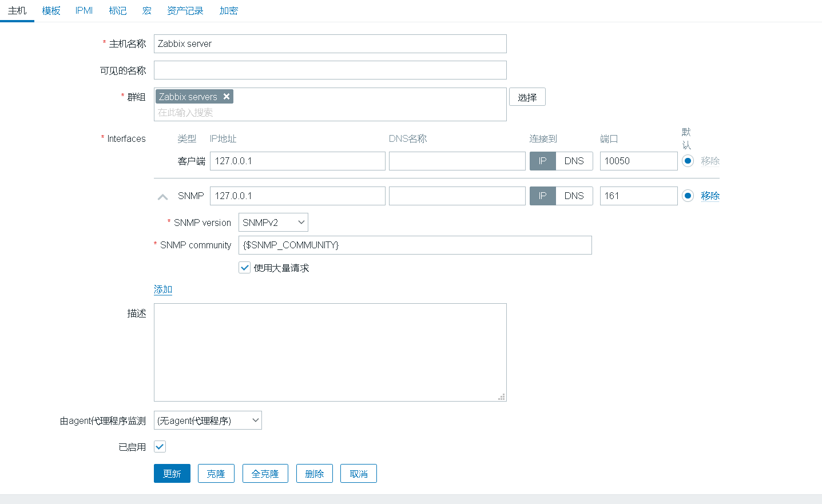Image resolution: width=822 pixels, height=504 pixels.
Task: Switch to the 模板 tab
Action: pyautogui.click(x=51, y=11)
